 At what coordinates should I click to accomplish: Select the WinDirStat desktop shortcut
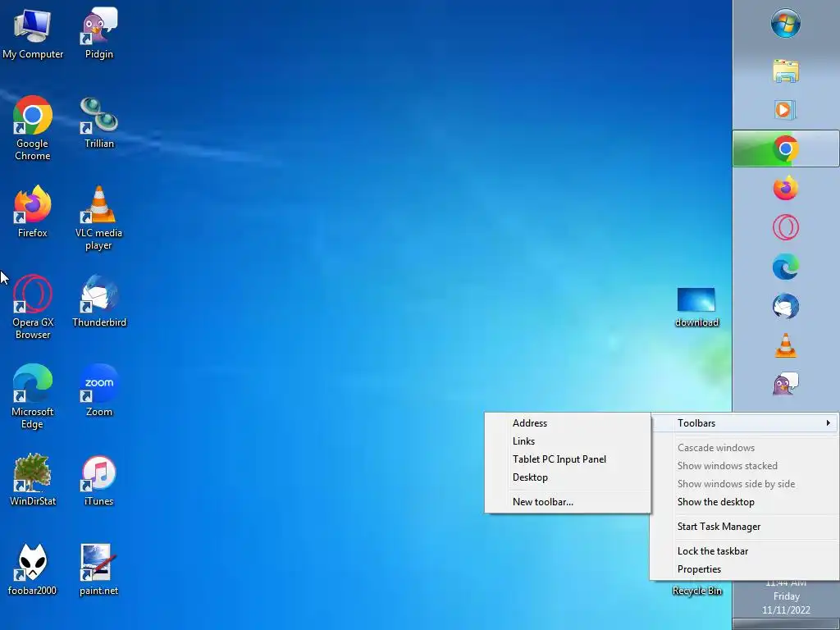[x=33, y=479]
